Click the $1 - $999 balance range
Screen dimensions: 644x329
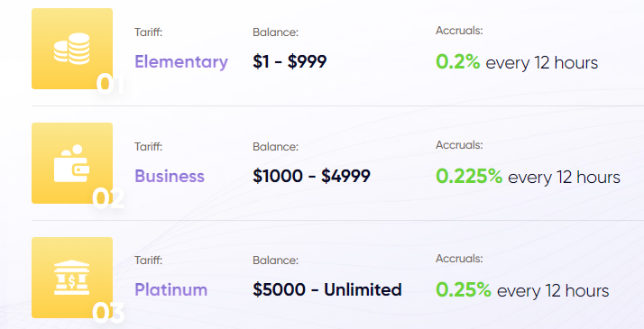(290, 61)
